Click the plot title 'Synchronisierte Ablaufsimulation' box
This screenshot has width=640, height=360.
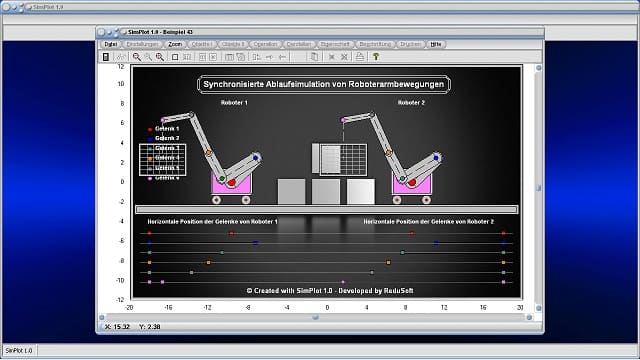tap(324, 84)
